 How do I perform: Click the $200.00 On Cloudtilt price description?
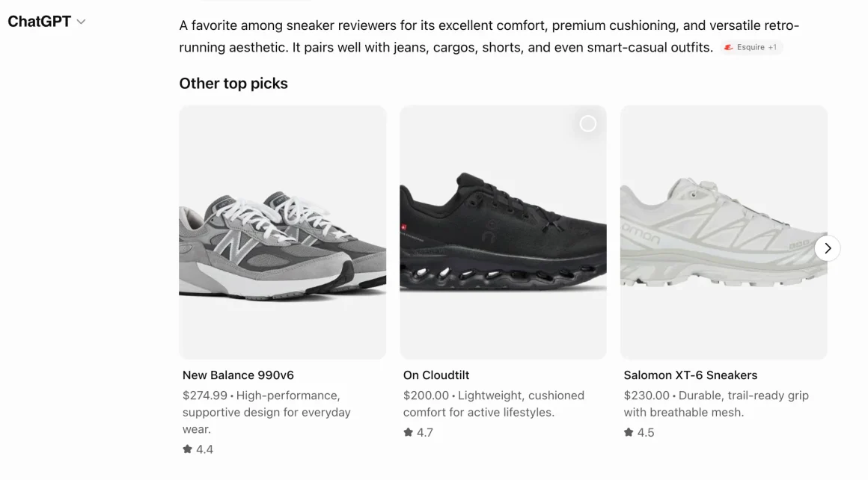pos(494,404)
